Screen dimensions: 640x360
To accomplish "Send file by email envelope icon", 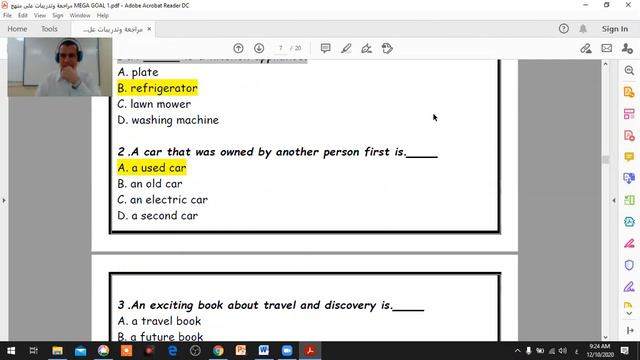I will [607, 48].
